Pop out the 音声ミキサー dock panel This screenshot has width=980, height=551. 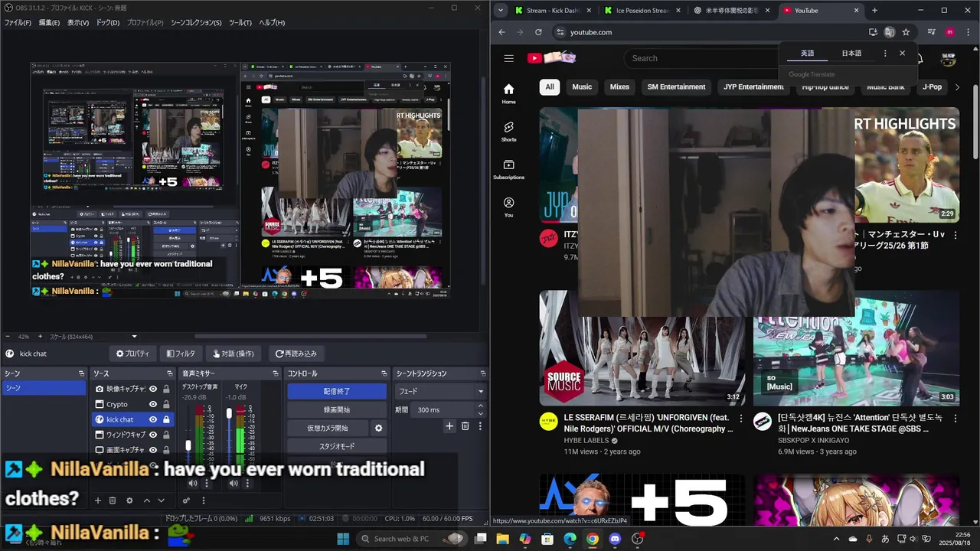276,373
